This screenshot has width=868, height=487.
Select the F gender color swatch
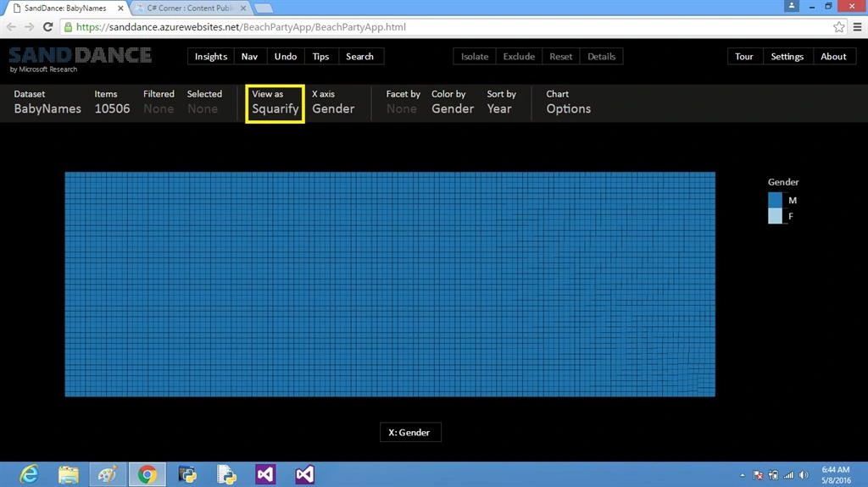(775, 216)
